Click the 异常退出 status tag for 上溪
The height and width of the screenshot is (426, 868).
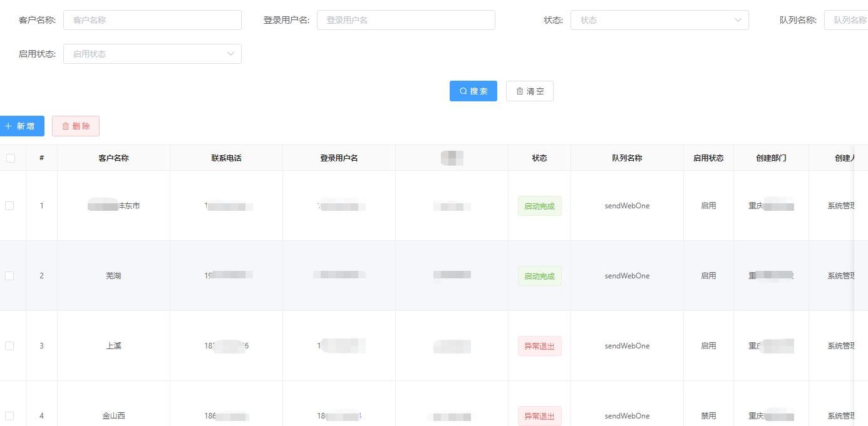[539, 346]
